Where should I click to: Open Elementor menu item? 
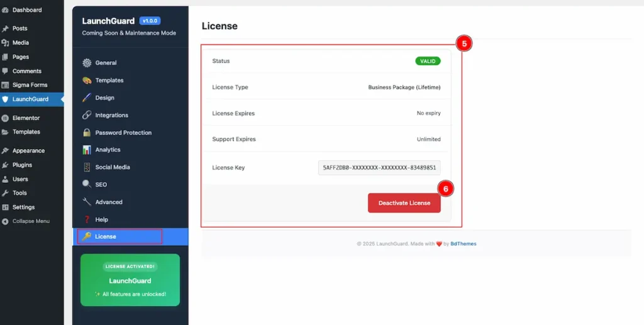[x=31, y=118]
